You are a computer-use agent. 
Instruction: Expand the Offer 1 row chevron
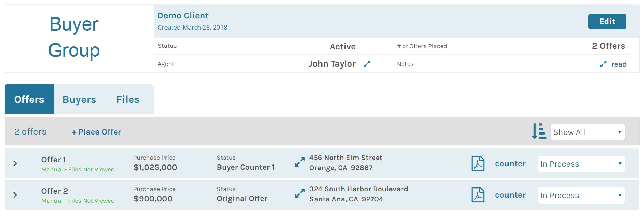(x=15, y=163)
